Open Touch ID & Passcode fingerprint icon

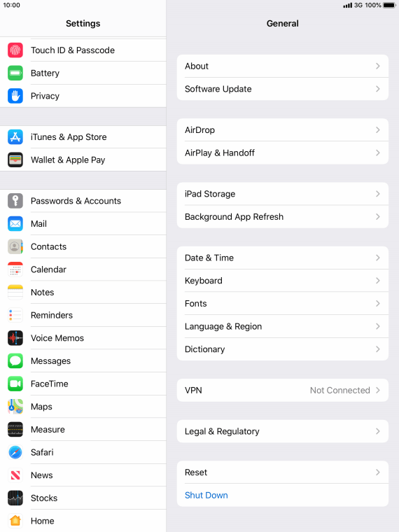15,50
